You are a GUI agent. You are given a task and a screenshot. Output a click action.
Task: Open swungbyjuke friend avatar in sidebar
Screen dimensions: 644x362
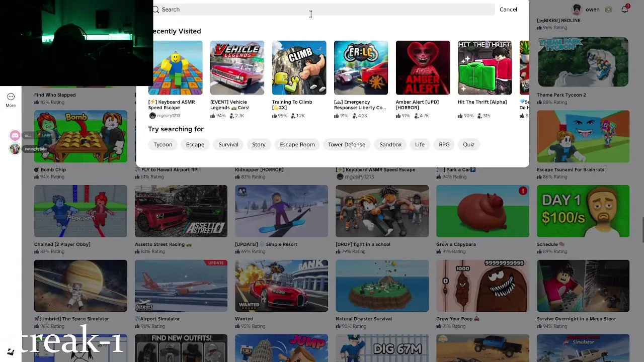pos(15,149)
